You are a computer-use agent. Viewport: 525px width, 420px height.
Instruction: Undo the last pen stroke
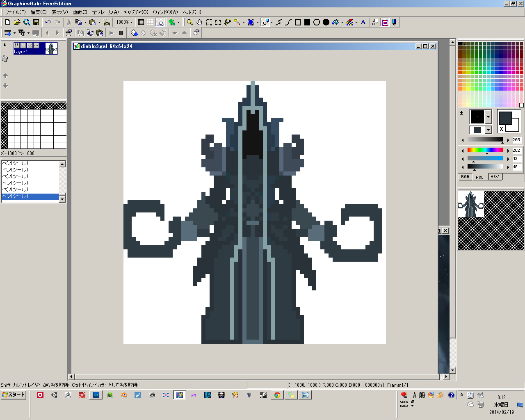point(48,22)
